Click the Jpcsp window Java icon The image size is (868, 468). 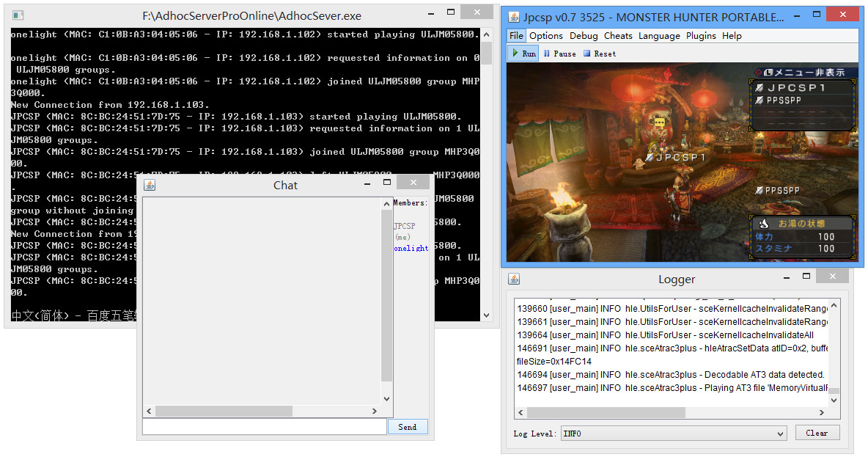click(x=514, y=16)
